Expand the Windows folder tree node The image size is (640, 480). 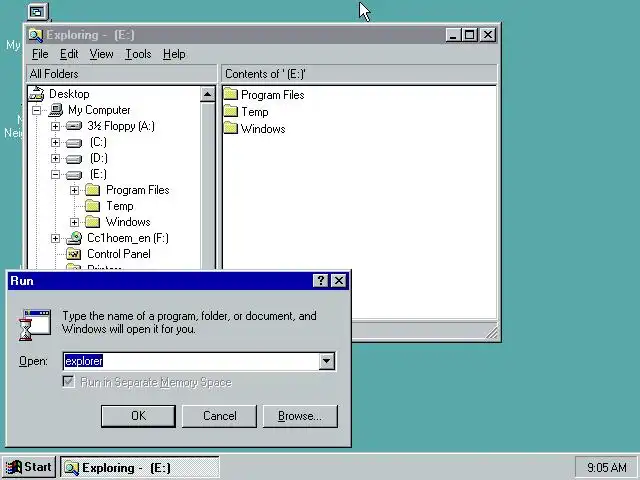[74, 222]
